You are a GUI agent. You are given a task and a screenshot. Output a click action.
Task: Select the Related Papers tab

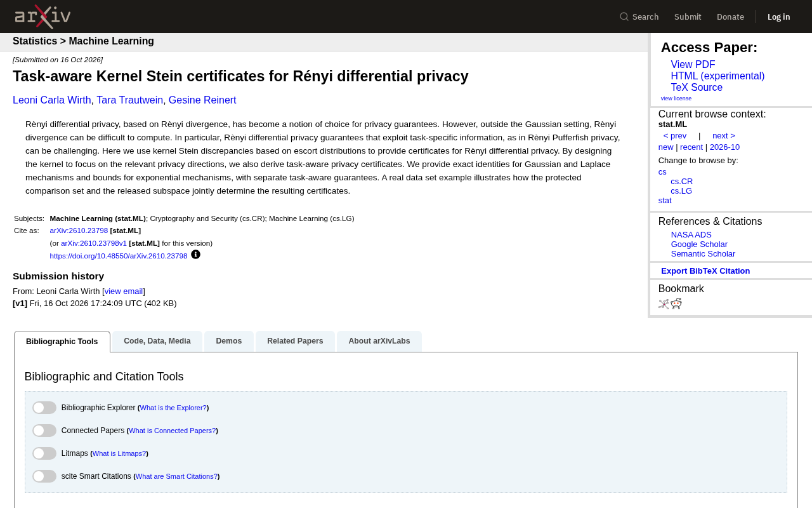(x=295, y=341)
